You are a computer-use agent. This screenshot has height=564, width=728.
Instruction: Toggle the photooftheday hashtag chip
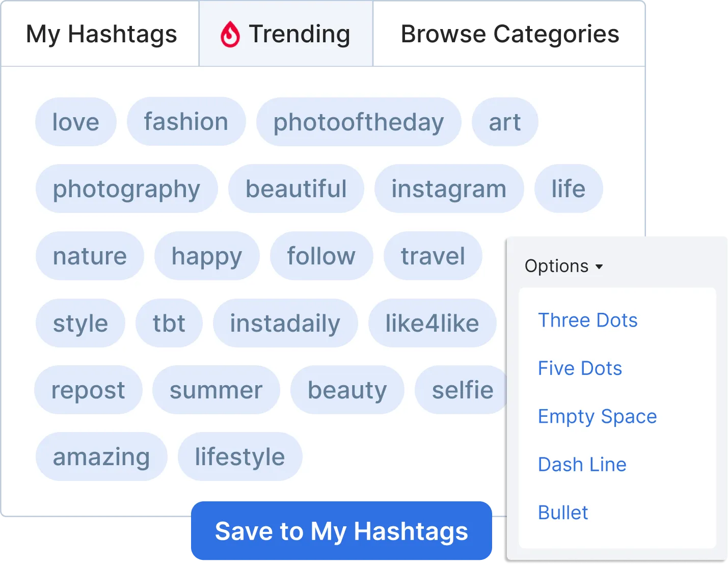[359, 122]
